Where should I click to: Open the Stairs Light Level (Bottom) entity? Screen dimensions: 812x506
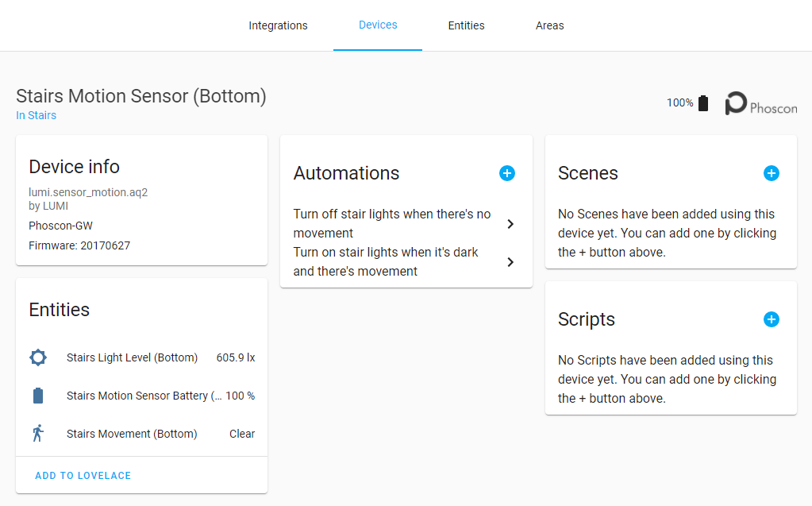click(x=132, y=357)
